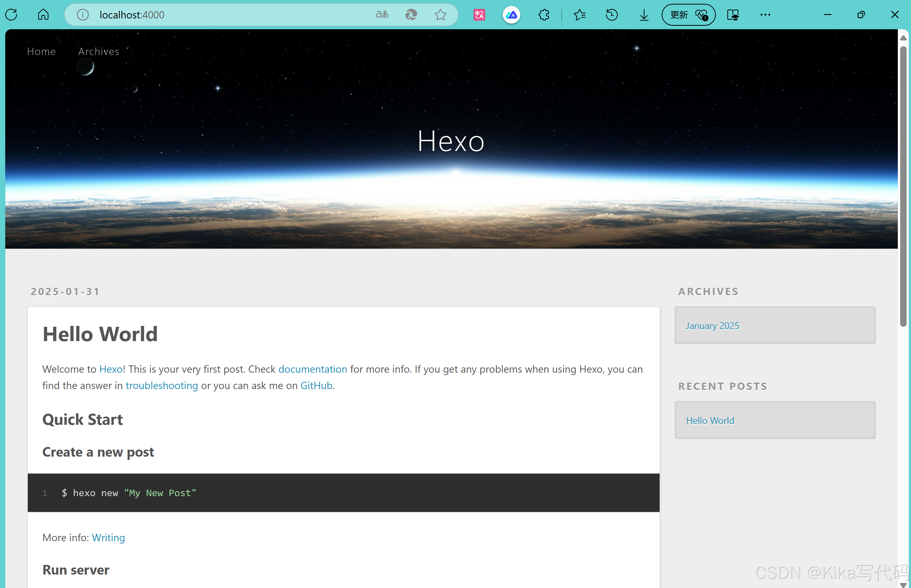This screenshot has height=588, width=911.
Task: Open the Archives navigation menu item
Action: coord(99,51)
